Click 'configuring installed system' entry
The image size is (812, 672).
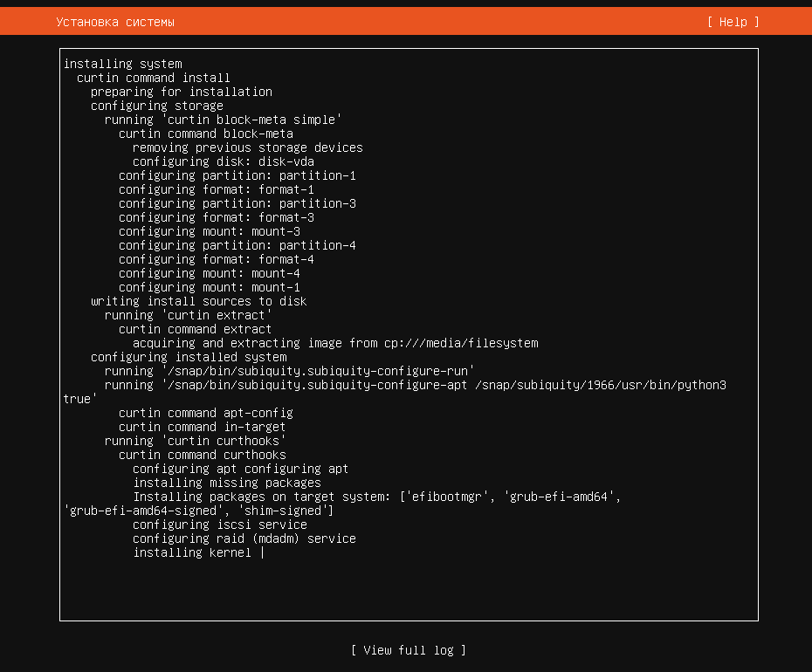pyautogui.click(x=189, y=357)
